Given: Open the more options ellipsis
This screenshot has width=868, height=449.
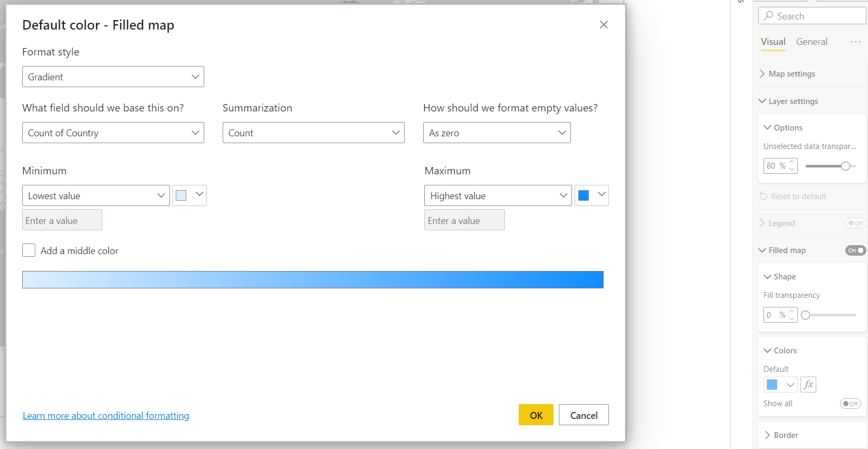Looking at the screenshot, I should [x=855, y=42].
